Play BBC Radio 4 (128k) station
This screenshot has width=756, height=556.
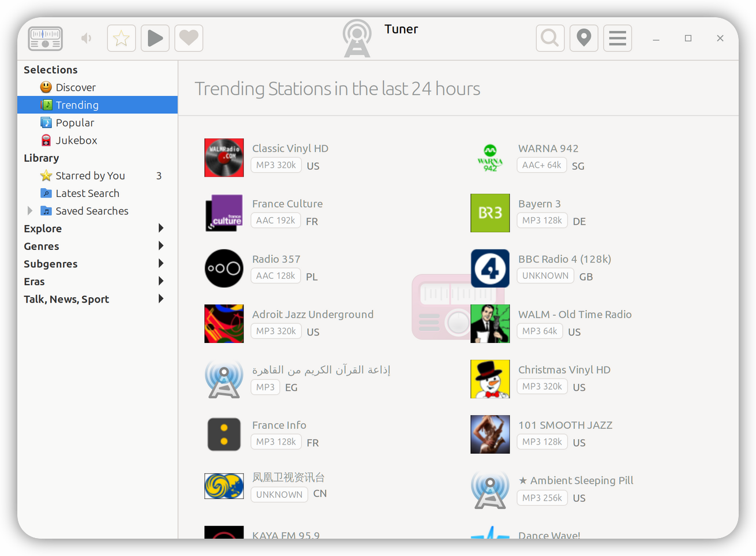(565, 259)
